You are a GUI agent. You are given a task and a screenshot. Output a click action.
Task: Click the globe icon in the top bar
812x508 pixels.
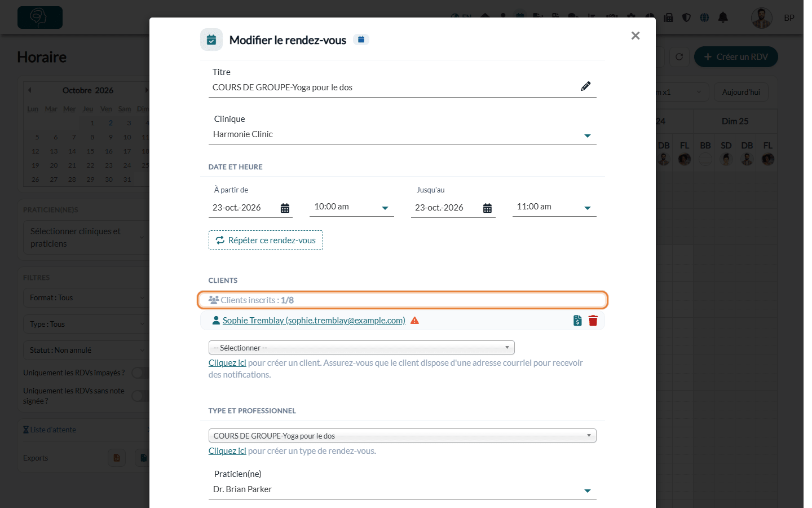coord(704,17)
